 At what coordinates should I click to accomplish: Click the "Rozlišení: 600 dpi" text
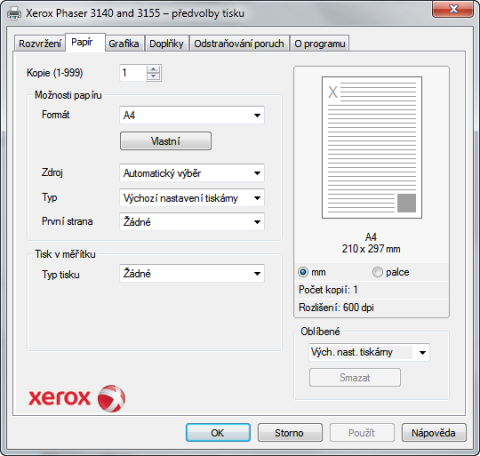coord(336,307)
